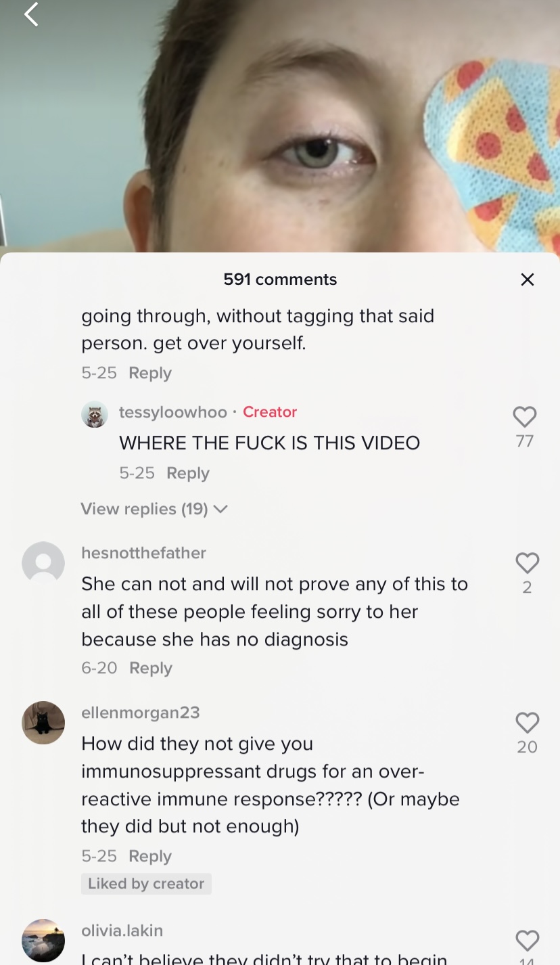Screen dimensions: 560x965
Task: Open olivia.lakin username profile link
Action: 122,930
